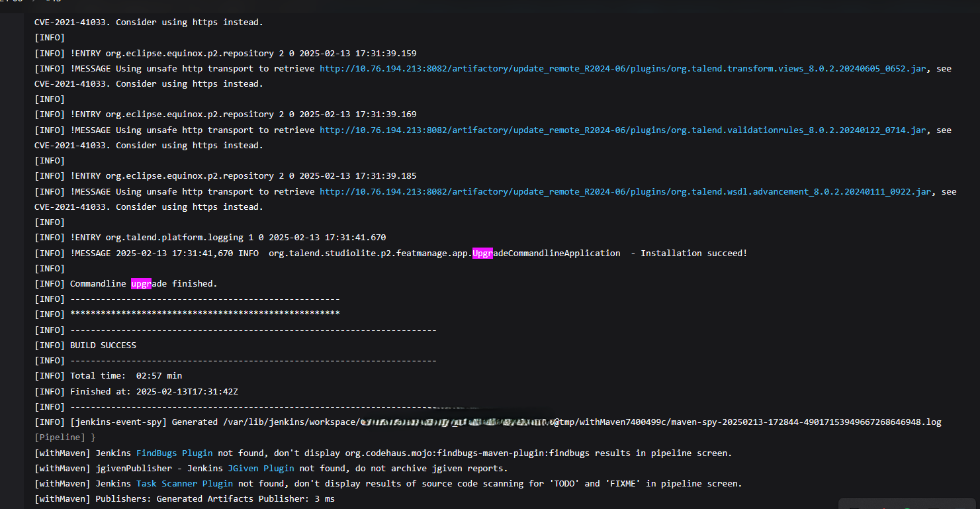Click the dark widget panel at bottom right
Image resolution: width=980 pixels, height=509 pixels.
[x=910, y=502]
